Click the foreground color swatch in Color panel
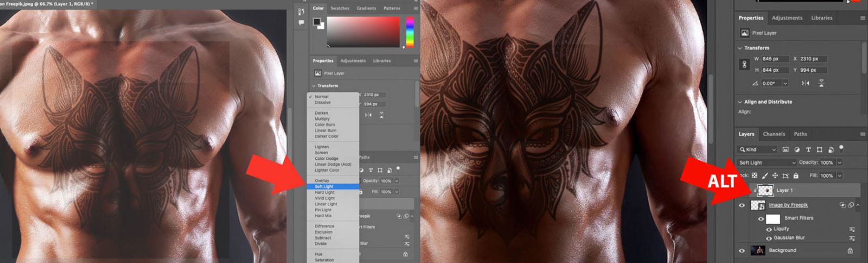This screenshot has width=868, height=263. coord(316,22)
